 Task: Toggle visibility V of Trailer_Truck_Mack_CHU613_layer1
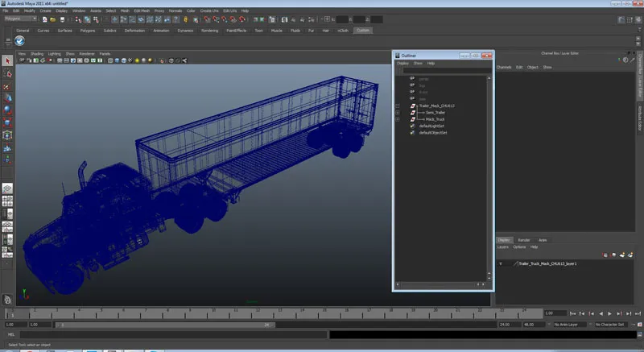pos(501,263)
